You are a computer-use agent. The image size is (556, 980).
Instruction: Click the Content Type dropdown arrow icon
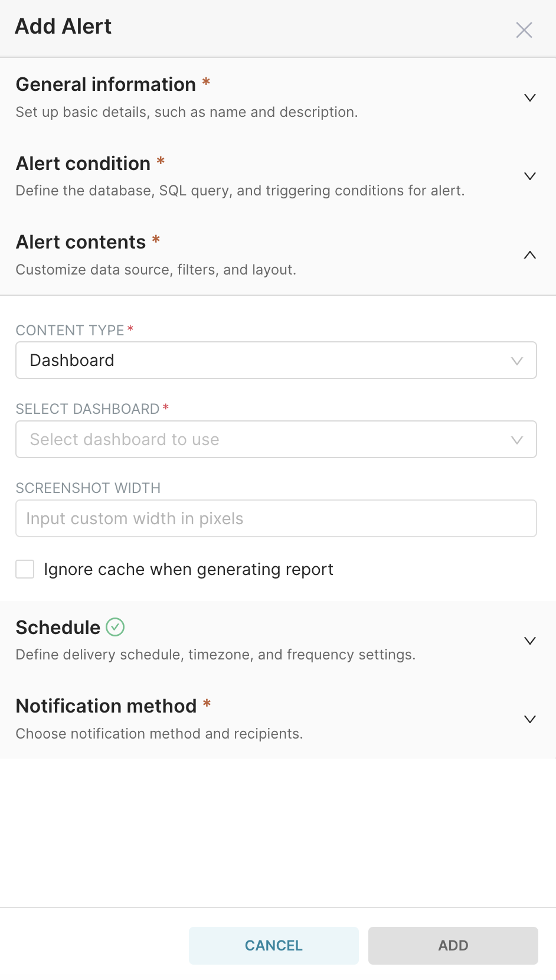(517, 361)
